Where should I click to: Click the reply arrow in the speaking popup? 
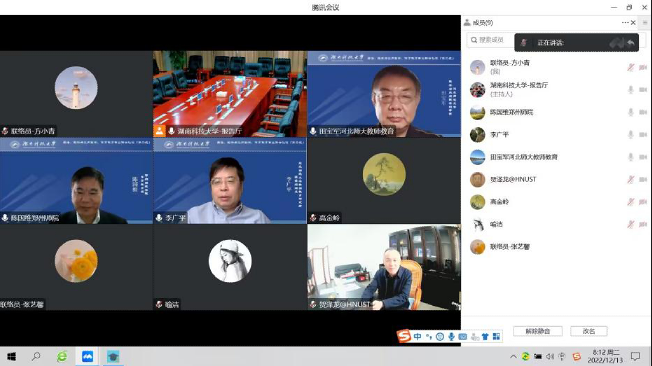coord(631,42)
